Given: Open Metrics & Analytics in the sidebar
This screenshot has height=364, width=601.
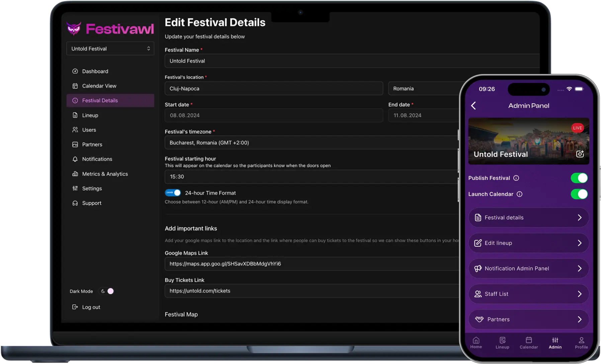Looking at the screenshot, I should tap(110, 174).
